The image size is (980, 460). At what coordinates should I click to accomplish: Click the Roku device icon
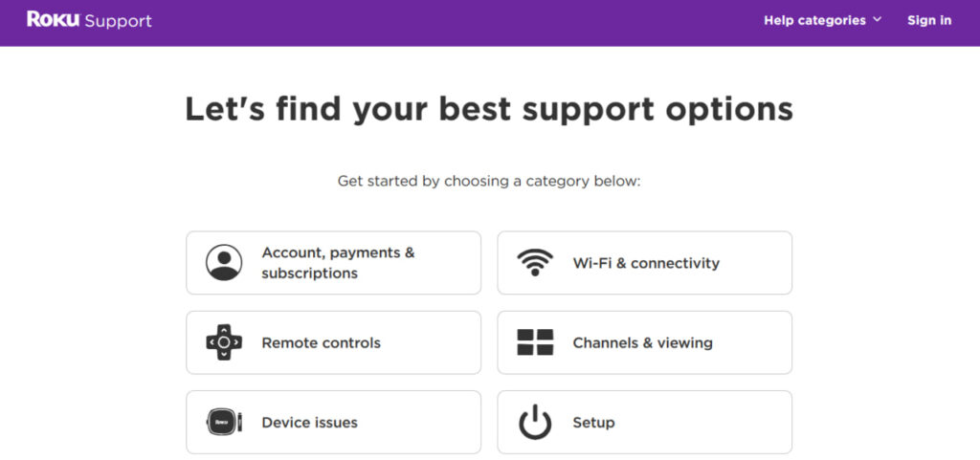tap(224, 422)
